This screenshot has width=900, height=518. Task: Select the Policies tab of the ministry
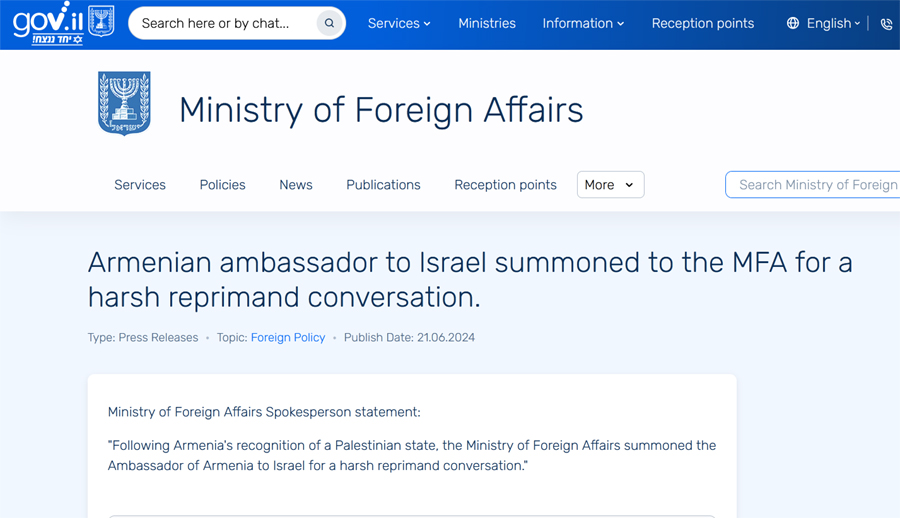[x=222, y=184]
